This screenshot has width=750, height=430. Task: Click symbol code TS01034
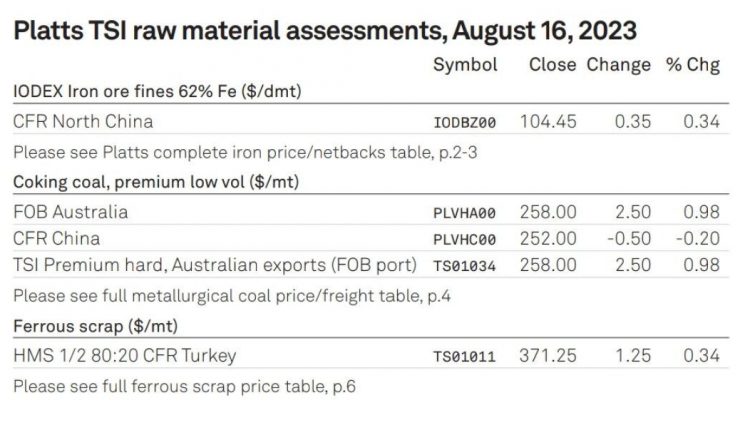coord(465,266)
